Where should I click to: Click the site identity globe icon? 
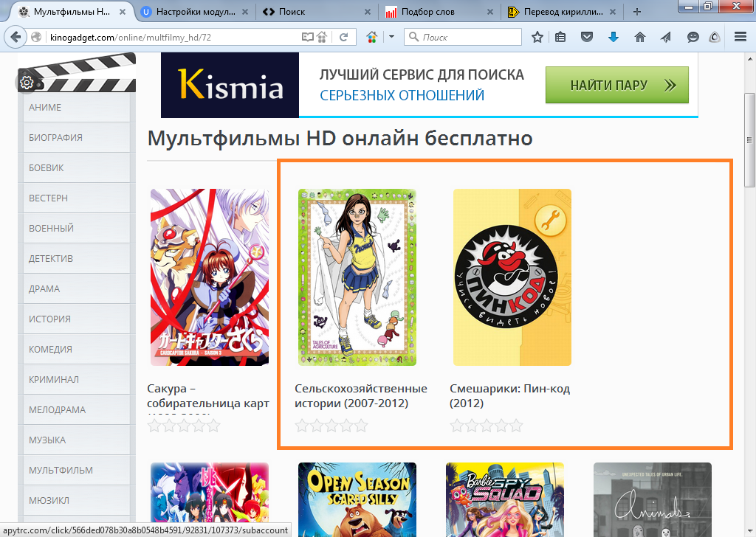pyautogui.click(x=36, y=37)
